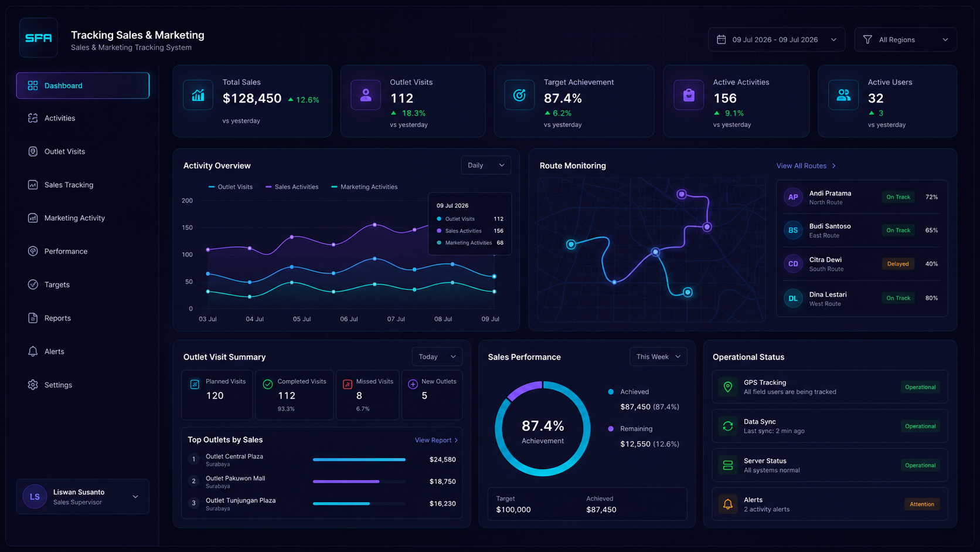Image resolution: width=980 pixels, height=552 pixels.
Task: Click Outlet Tunjungan Plaza sales progress bar
Action: 359,503
